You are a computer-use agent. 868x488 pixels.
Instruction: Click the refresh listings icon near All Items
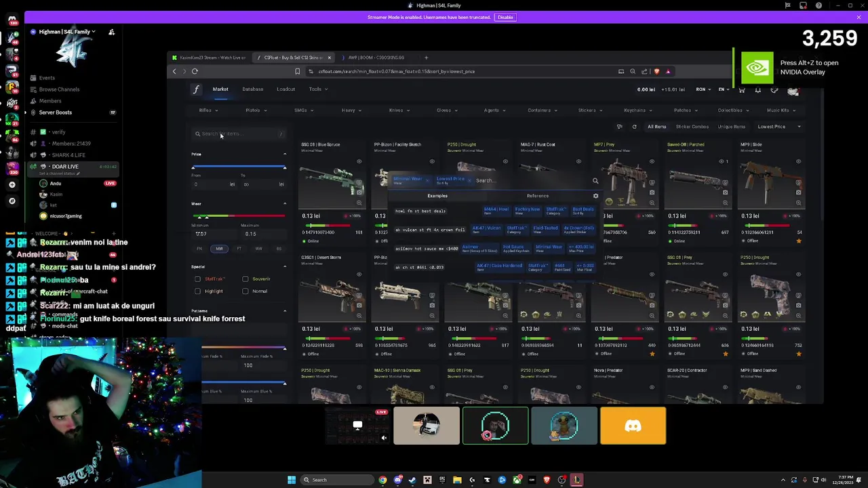[x=635, y=127]
